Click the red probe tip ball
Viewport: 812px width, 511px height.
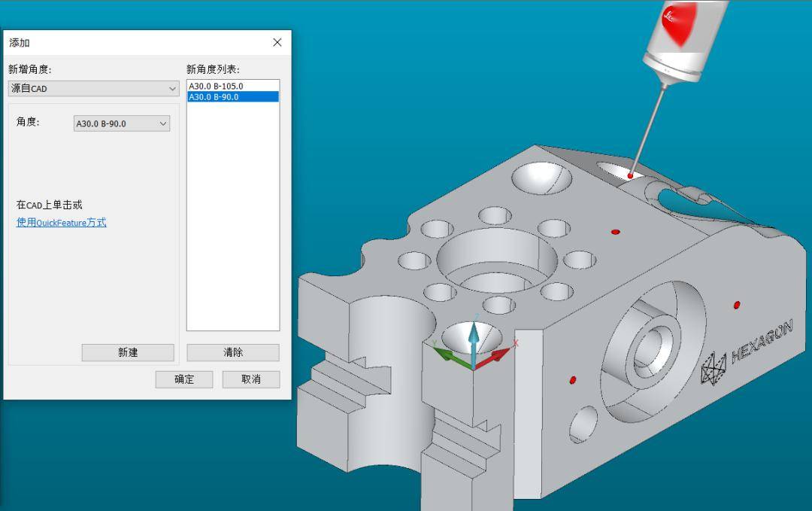click(630, 175)
